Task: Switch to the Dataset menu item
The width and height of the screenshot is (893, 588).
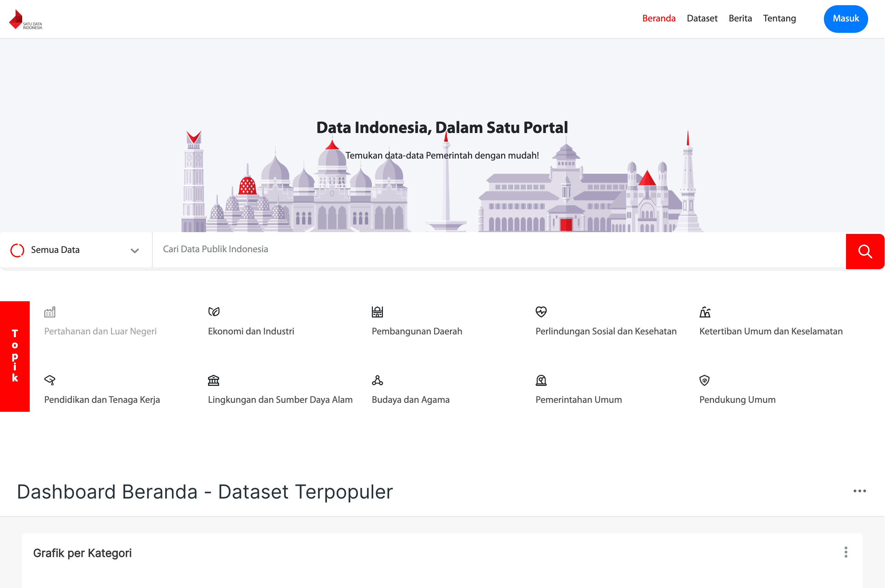Action: (702, 18)
